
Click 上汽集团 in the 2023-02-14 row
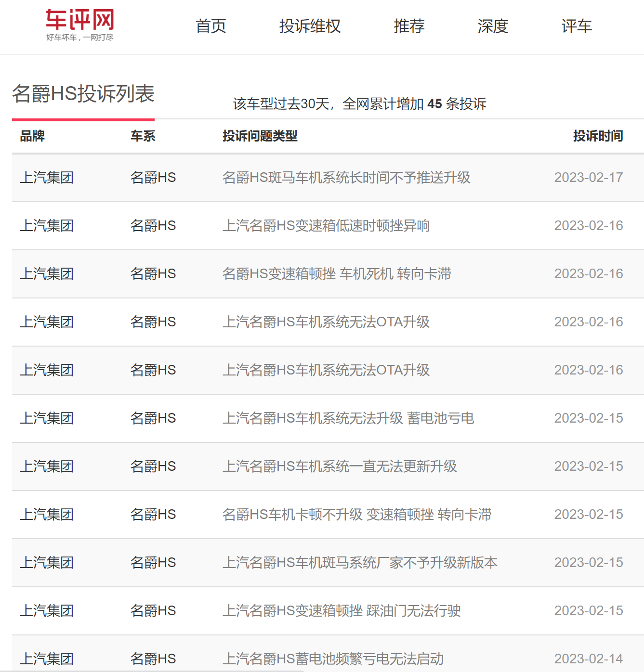click(x=47, y=659)
